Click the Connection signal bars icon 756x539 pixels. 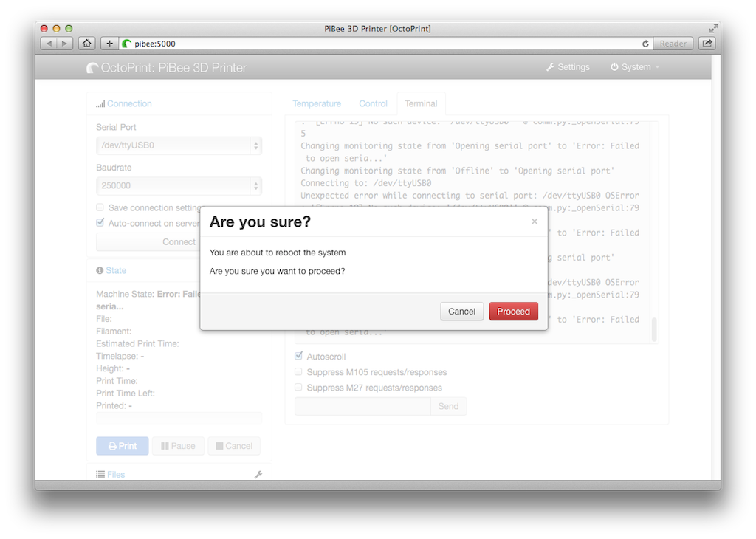(100, 103)
